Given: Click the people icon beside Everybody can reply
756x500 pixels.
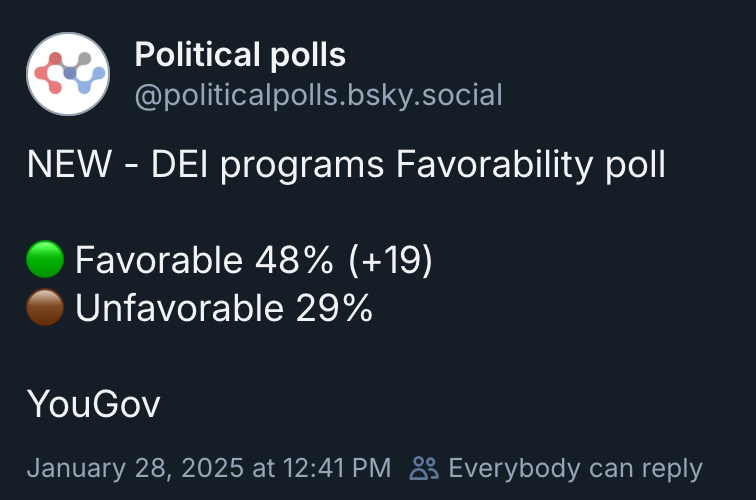Looking at the screenshot, I should (x=424, y=469).
